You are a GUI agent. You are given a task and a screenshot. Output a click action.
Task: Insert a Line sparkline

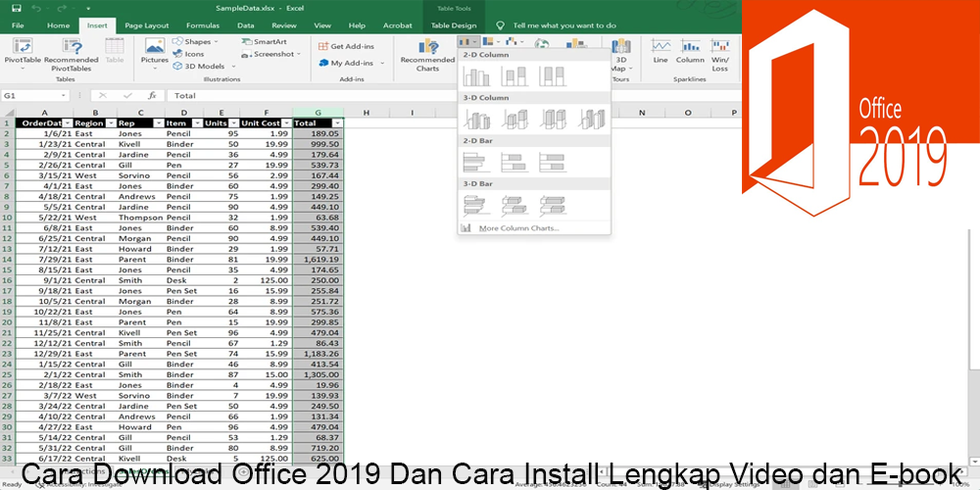coord(661,51)
